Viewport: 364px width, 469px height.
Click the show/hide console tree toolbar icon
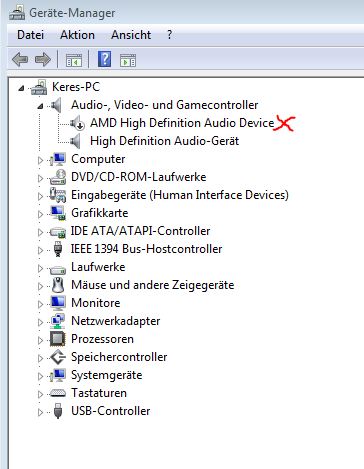pos(74,61)
